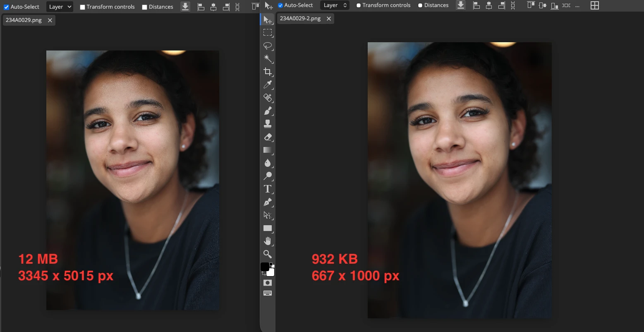Screen dimensions: 644x332
Task: Select the Lasso tool
Action: tap(268, 46)
